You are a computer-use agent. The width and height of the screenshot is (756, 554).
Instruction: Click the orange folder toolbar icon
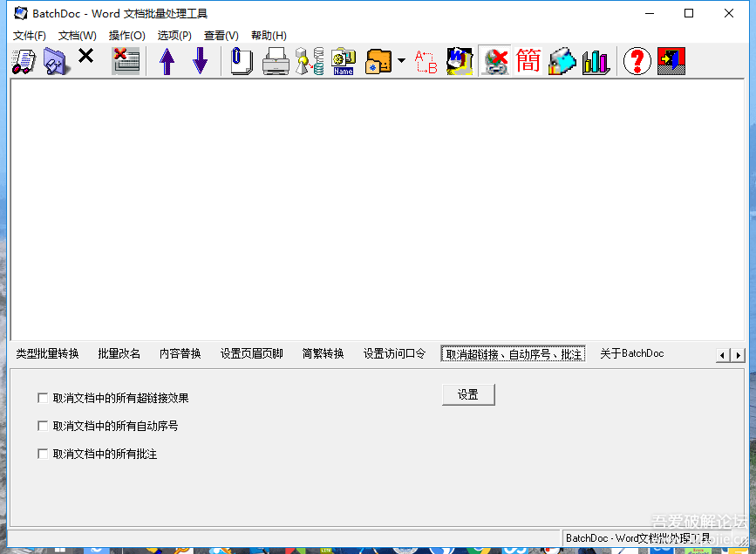[x=378, y=61]
